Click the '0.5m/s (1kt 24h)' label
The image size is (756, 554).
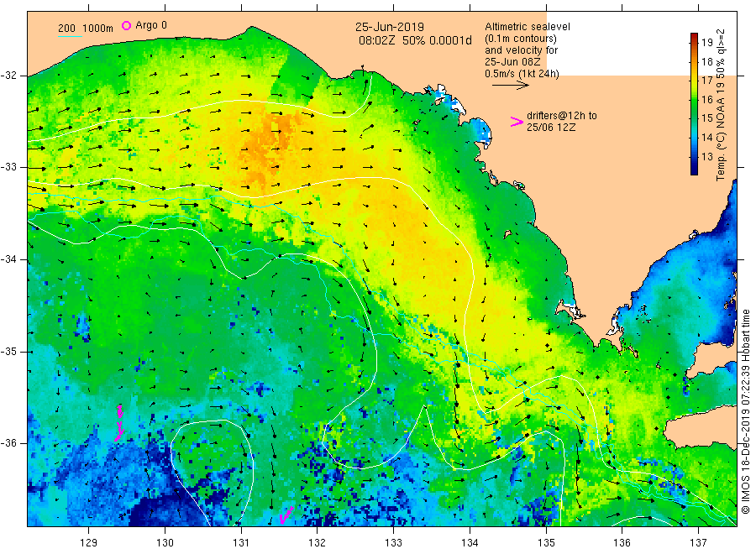click(522, 74)
